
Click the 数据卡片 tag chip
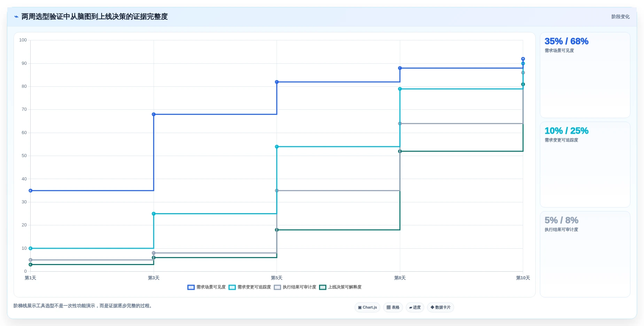[441, 308]
